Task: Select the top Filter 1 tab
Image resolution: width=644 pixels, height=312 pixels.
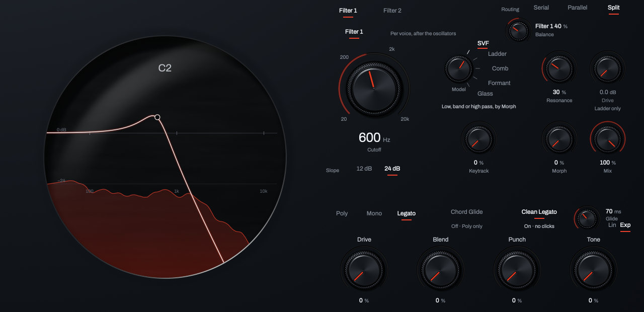Action: click(x=348, y=11)
